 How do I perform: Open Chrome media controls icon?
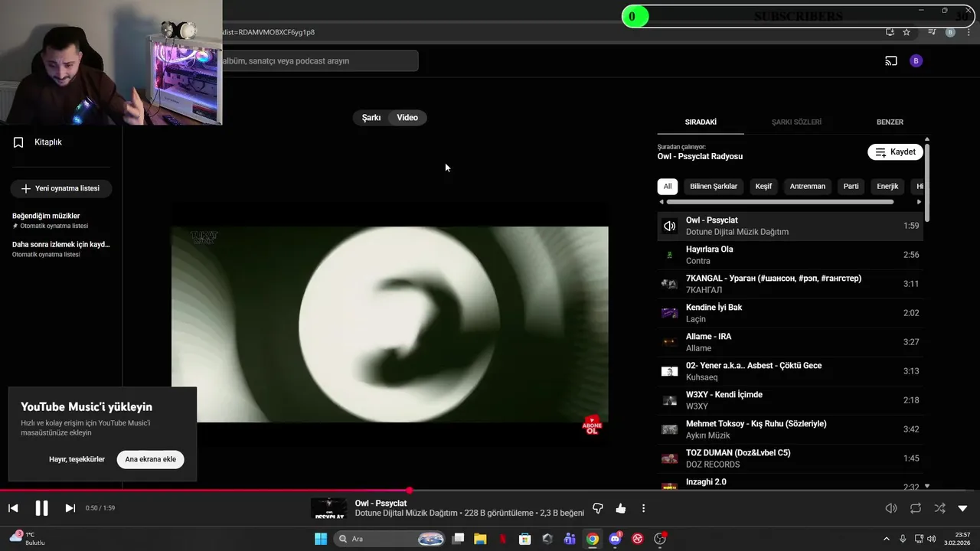point(932,32)
